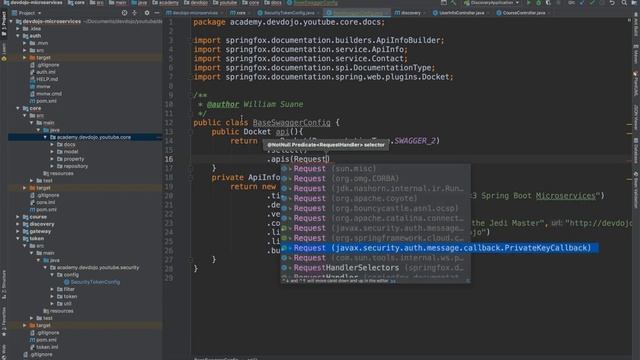The height and width of the screenshot is (360, 640).
Task: Expand the filter package under security
Action: point(52,289)
